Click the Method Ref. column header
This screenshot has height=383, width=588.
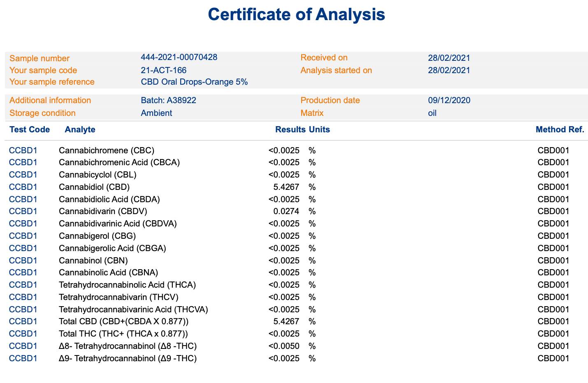click(x=560, y=129)
